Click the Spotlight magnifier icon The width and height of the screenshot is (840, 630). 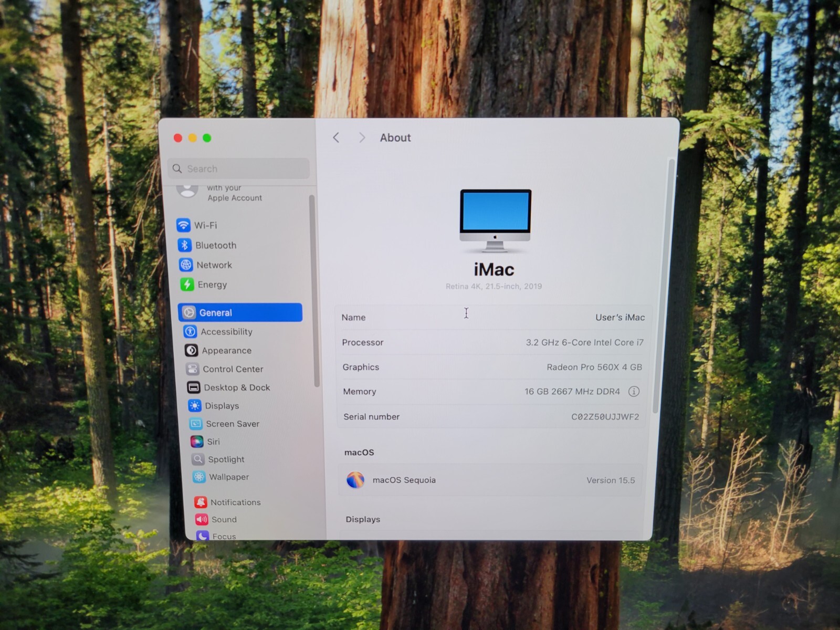[x=198, y=459]
